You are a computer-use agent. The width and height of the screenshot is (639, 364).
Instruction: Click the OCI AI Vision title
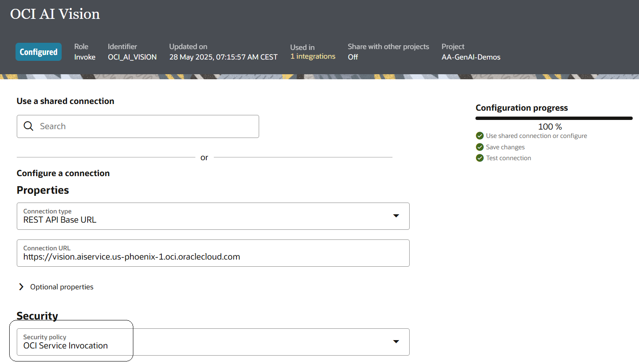click(55, 14)
